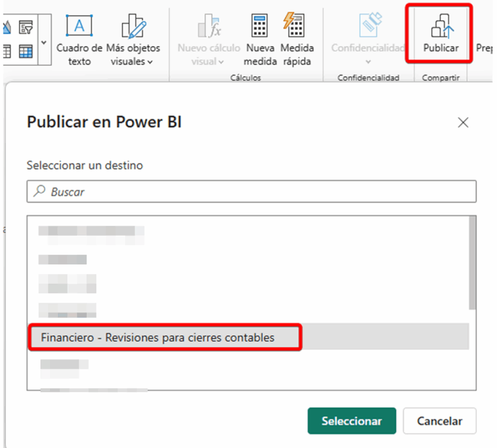
Task: Click the Buscar search field
Action: click(251, 192)
